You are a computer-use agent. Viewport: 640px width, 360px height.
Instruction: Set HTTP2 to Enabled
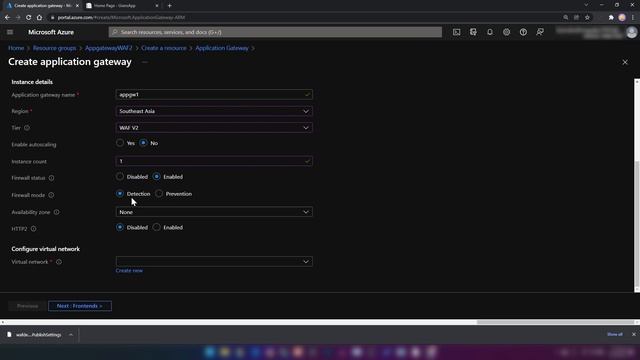pos(157,227)
